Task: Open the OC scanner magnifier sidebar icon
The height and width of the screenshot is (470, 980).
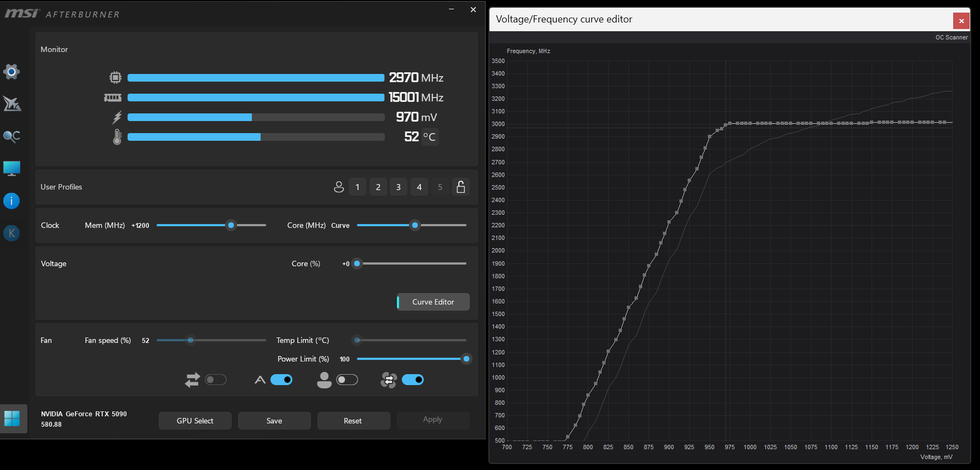Action: [x=11, y=136]
